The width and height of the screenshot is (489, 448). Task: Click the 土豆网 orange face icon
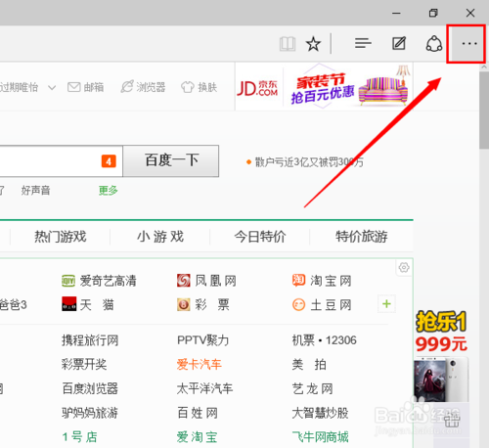point(298,305)
